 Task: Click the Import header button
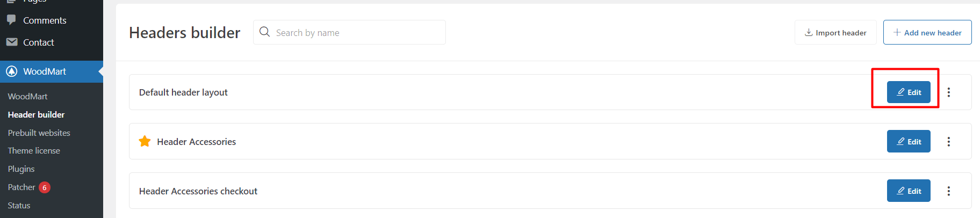pos(835,33)
